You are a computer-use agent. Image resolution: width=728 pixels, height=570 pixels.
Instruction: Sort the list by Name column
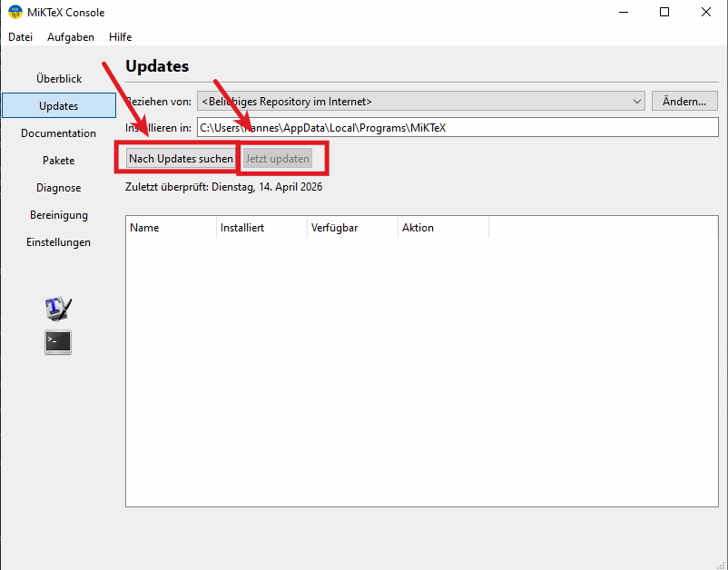click(x=171, y=228)
